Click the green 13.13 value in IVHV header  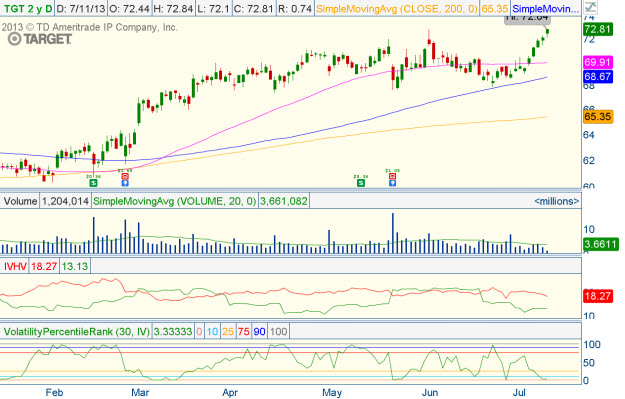(75, 266)
